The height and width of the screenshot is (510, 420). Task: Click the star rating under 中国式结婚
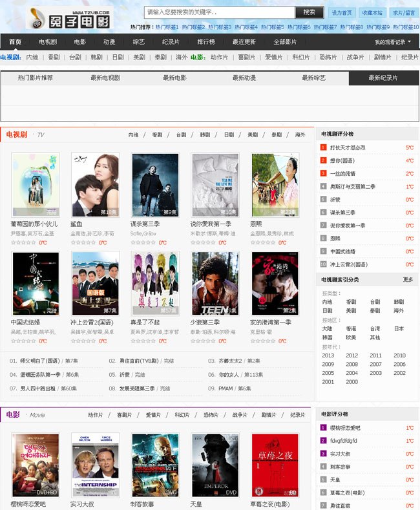[x=23, y=341]
